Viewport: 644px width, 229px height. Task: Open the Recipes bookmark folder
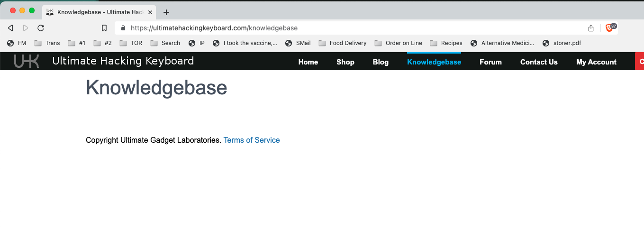click(446, 43)
